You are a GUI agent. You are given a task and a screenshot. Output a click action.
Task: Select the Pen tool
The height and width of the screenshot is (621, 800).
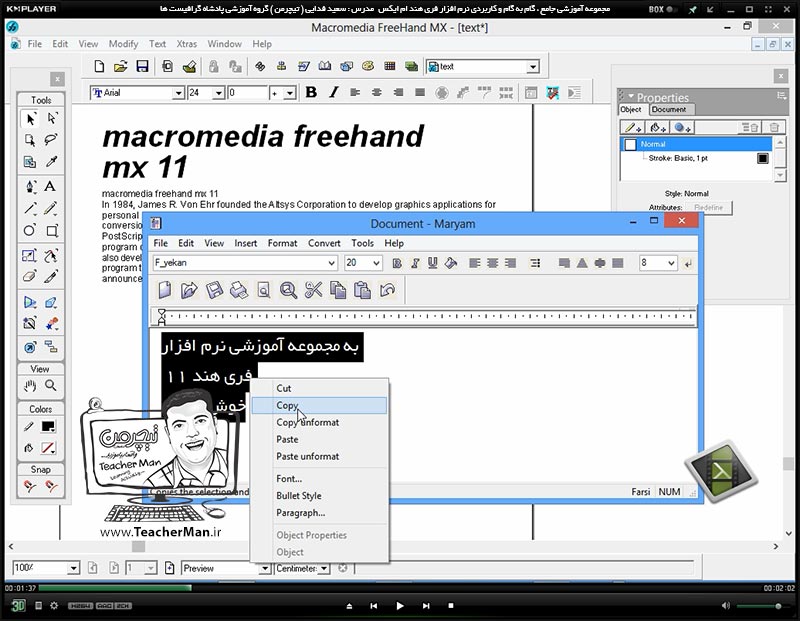(30, 186)
